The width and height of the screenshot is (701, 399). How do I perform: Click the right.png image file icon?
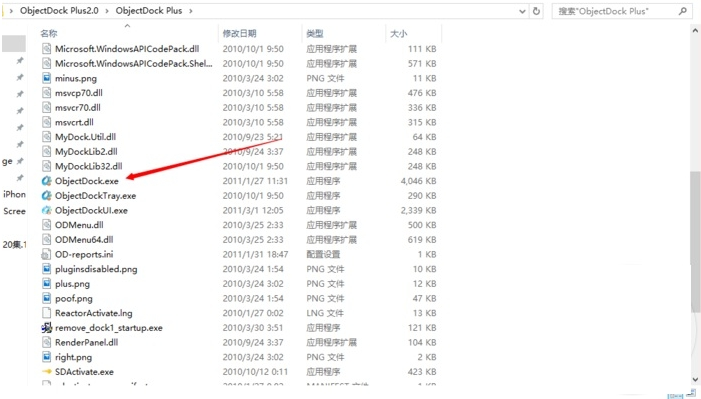point(46,357)
